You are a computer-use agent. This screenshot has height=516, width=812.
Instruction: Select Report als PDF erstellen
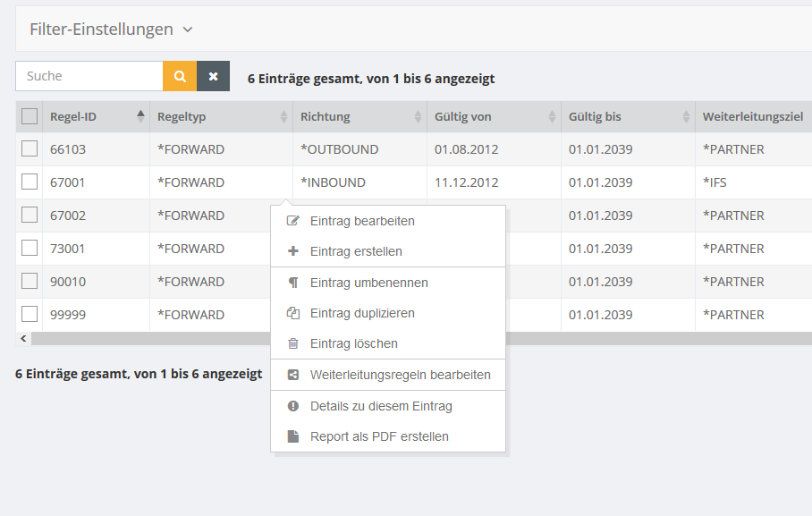pos(379,436)
